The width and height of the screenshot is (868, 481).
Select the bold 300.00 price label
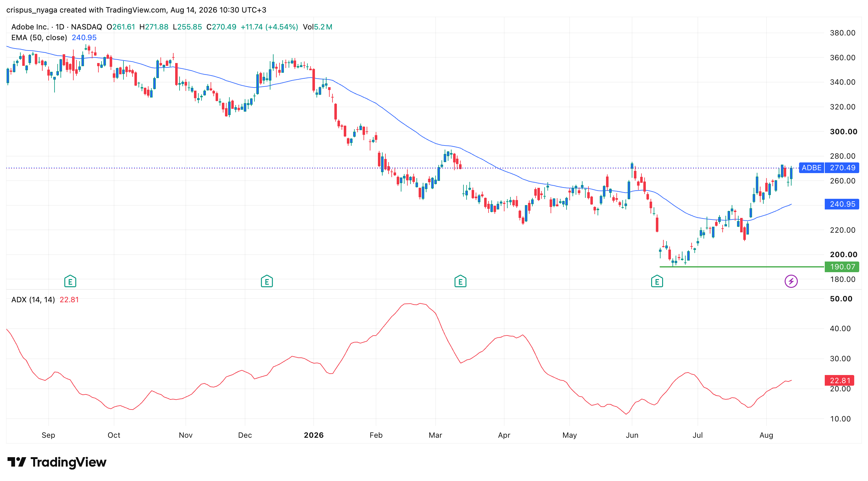click(844, 131)
